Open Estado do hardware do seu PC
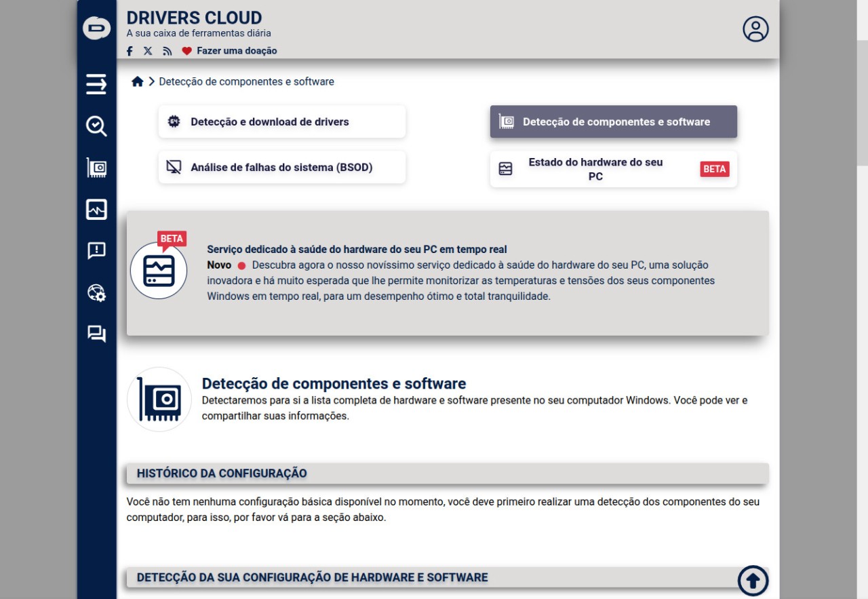Image resolution: width=868 pixels, height=599 pixels. [595, 169]
